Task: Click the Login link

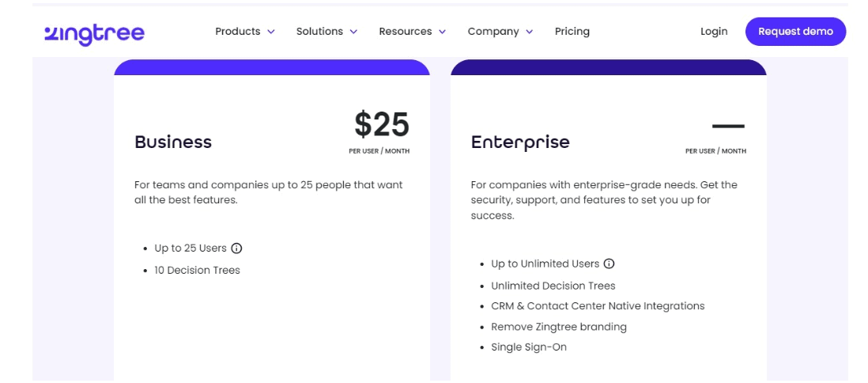Action: [x=714, y=32]
